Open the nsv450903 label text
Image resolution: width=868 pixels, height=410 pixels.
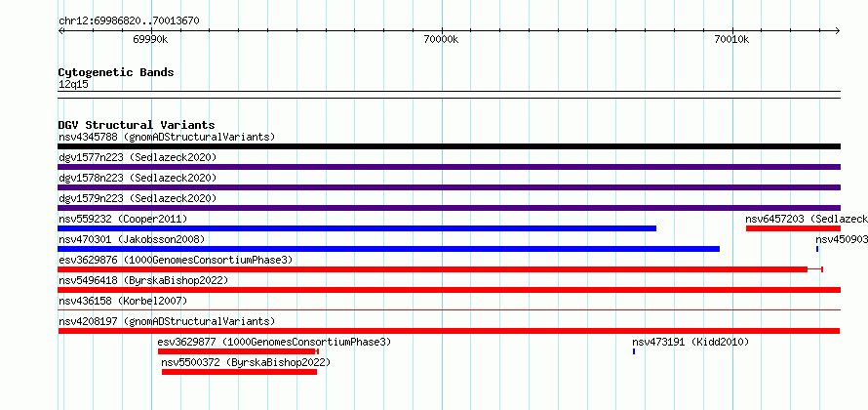click(x=842, y=239)
